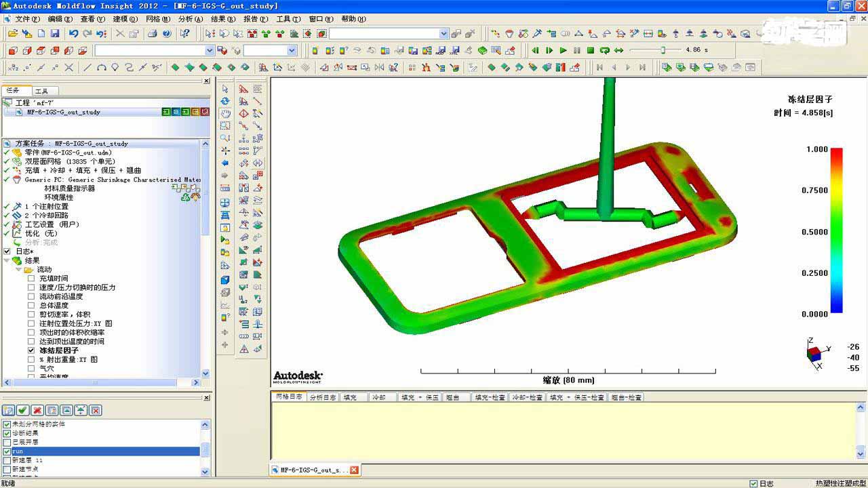Select the Rotate tool in viewer toolbar
The width and height of the screenshot is (868, 488).
(x=225, y=102)
